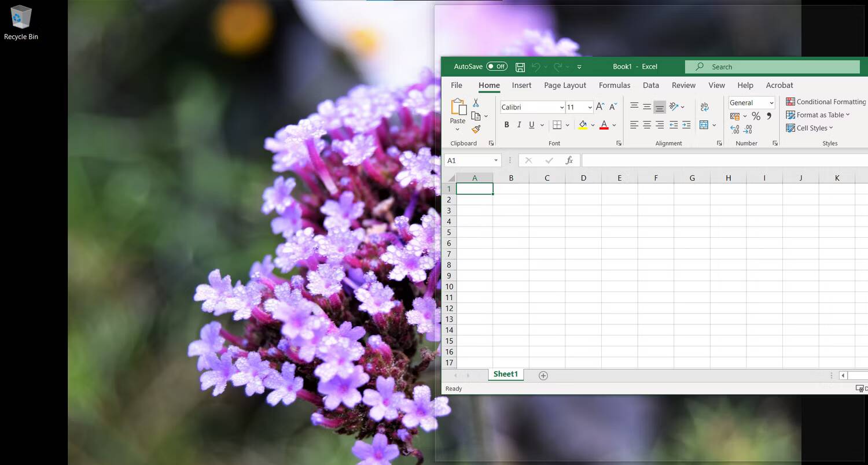
Task: Click the Conditional Formatting icon
Action: [790, 101]
